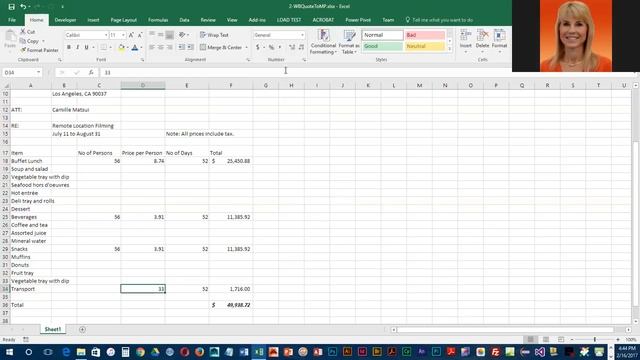Screen dimensions: 640x360
Task: Switch to the Page Layout tab
Action: click(124, 20)
